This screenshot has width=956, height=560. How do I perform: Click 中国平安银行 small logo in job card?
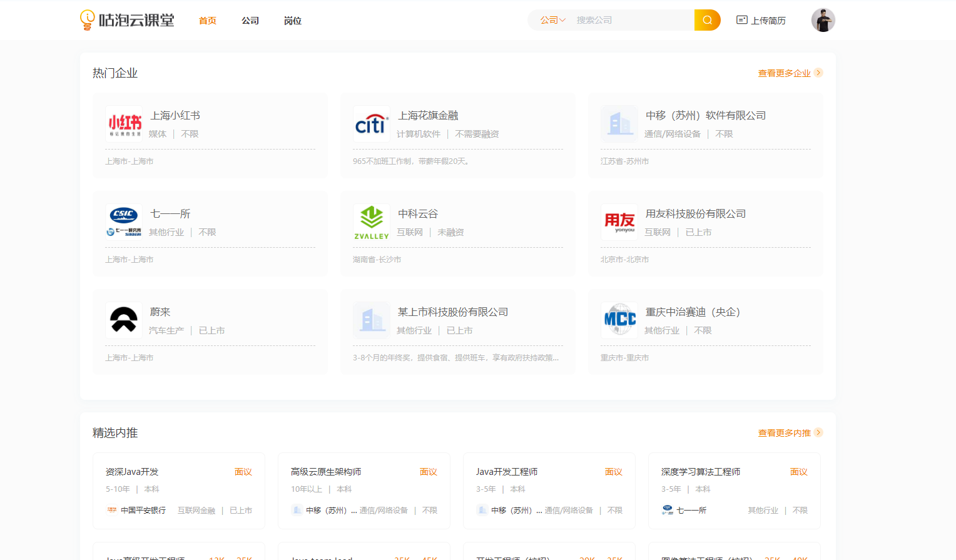coord(112,510)
